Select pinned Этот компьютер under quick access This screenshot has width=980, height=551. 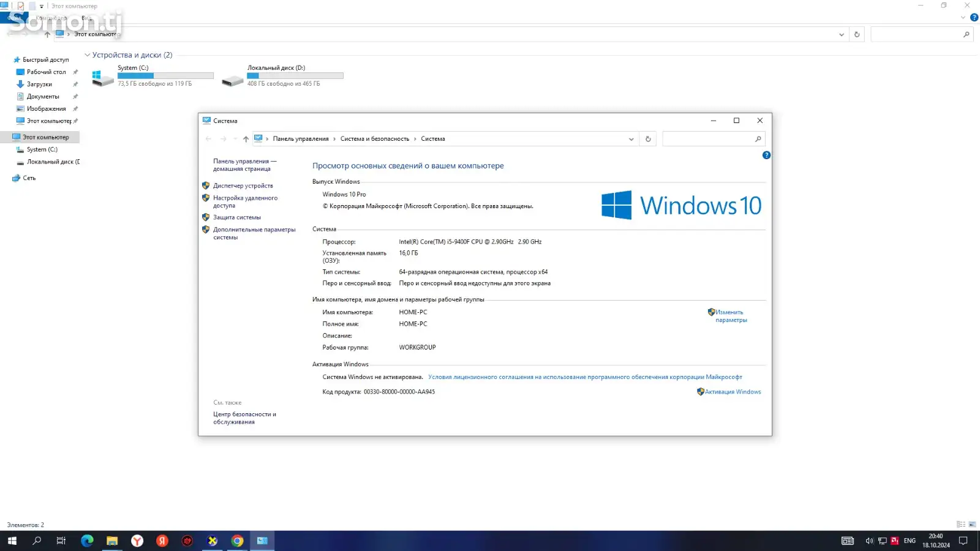[x=49, y=121]
